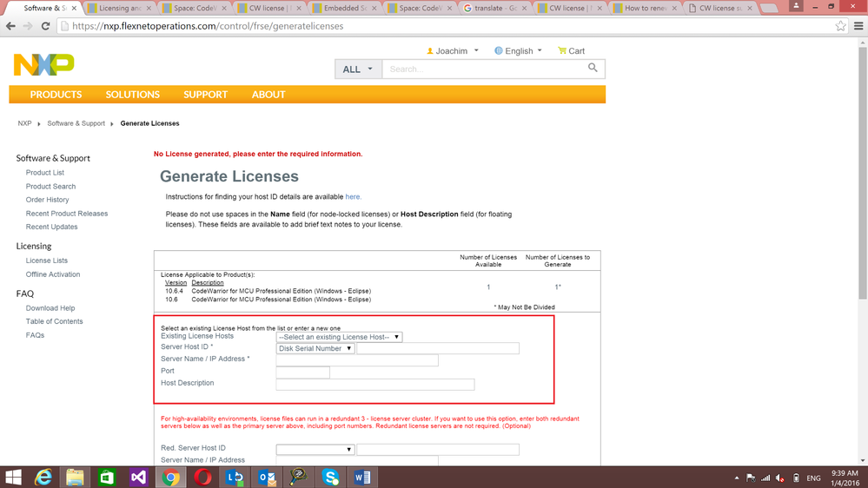Close the Software & Support tab

pos(74,9)
